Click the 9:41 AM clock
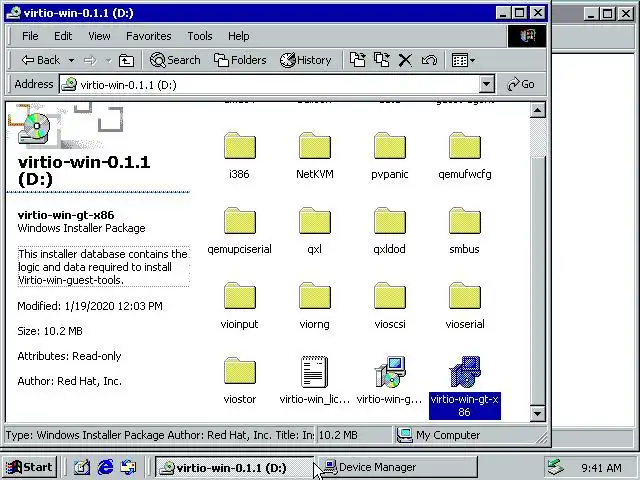The width and height of the screenshot is (640, 480). click(601, 467)
